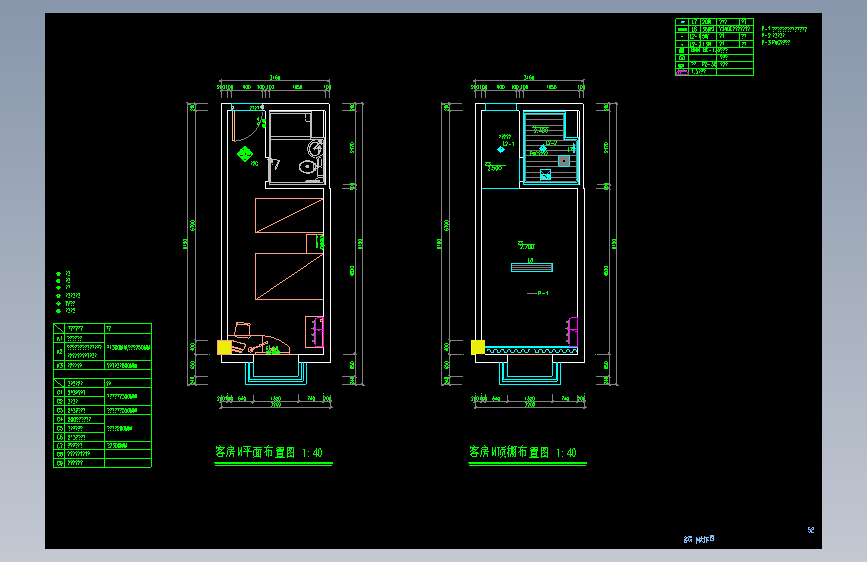Select the gray square fixture in ceiling bathroom
The height and width of the screenshot is (562, 867).
563,161
